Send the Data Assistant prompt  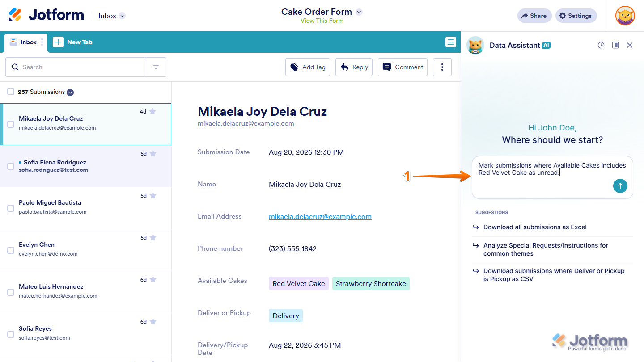(620, 186)
